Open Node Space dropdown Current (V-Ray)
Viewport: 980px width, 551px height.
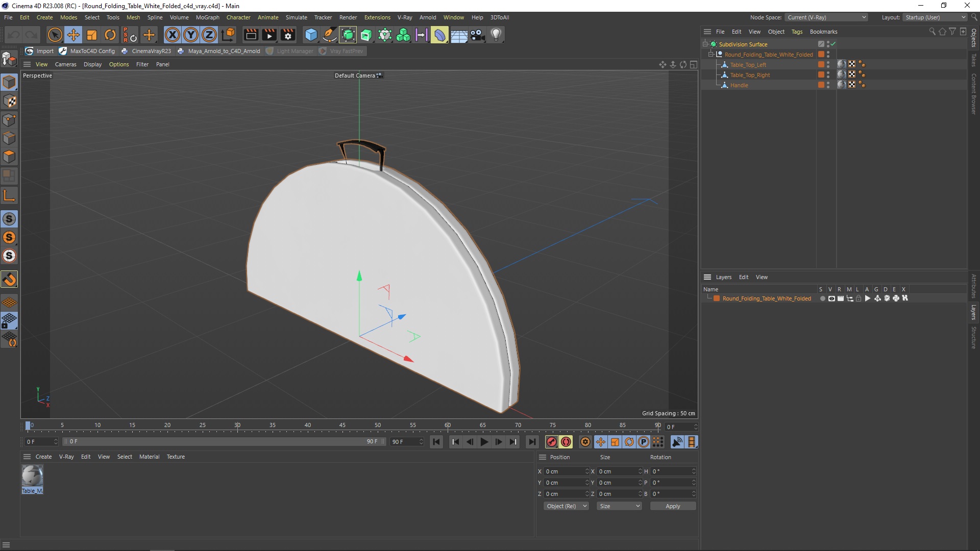tap(826, 17)
